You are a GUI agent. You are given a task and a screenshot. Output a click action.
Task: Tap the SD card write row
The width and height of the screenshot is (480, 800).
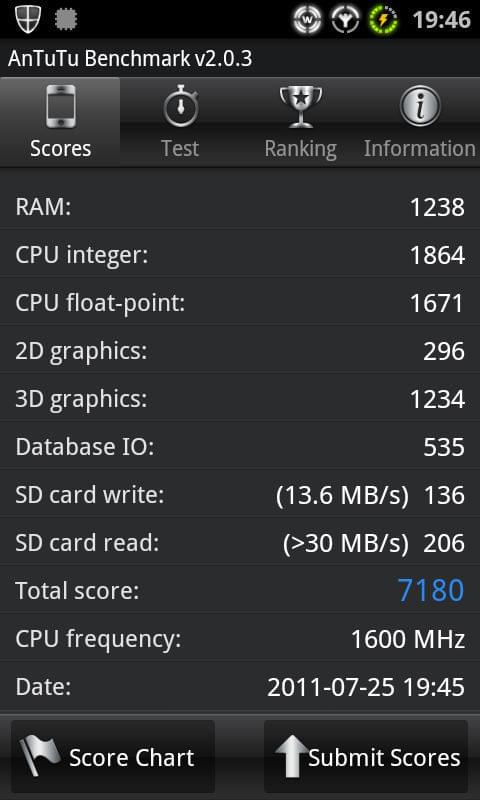coord(240,495)
